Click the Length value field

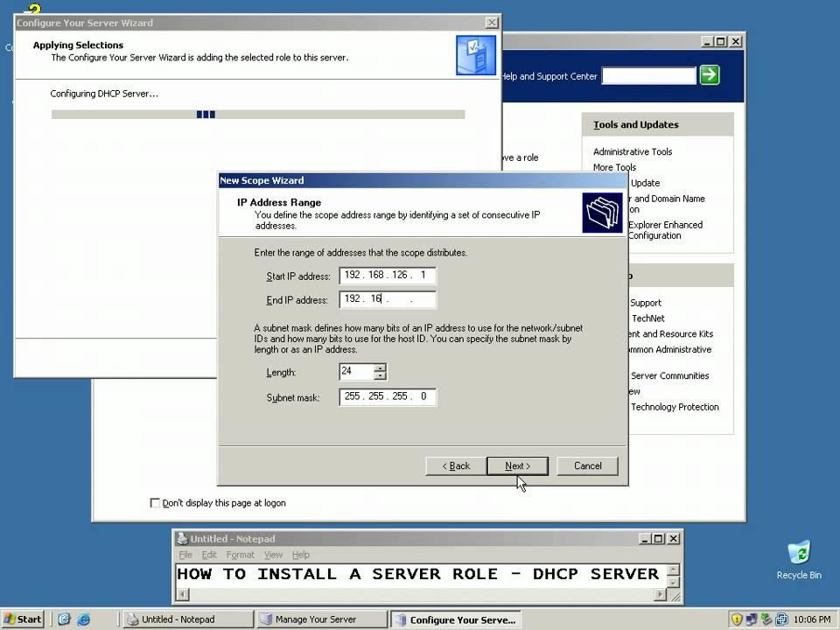pos(357,371)
